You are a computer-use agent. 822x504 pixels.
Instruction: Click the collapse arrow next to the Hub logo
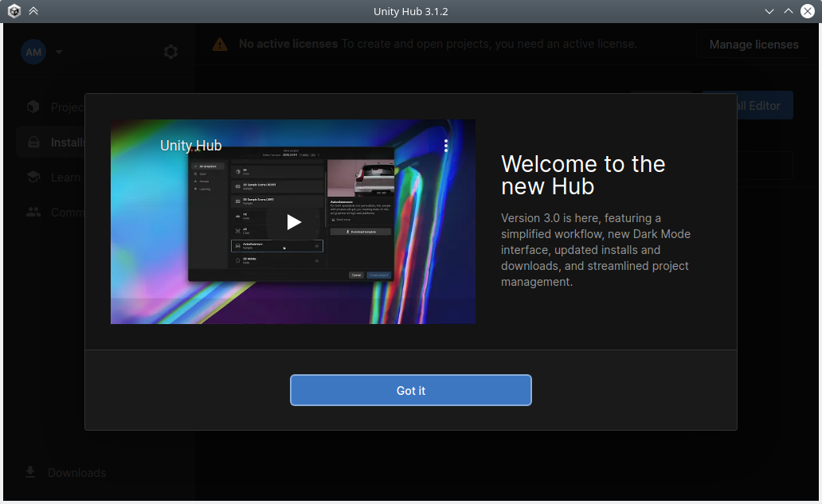[x=33, y=11]
